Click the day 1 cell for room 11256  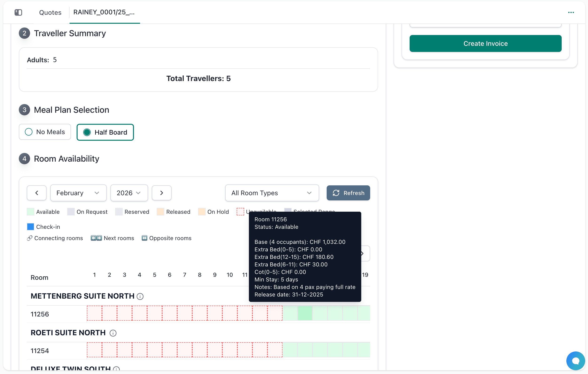point(94,313)
